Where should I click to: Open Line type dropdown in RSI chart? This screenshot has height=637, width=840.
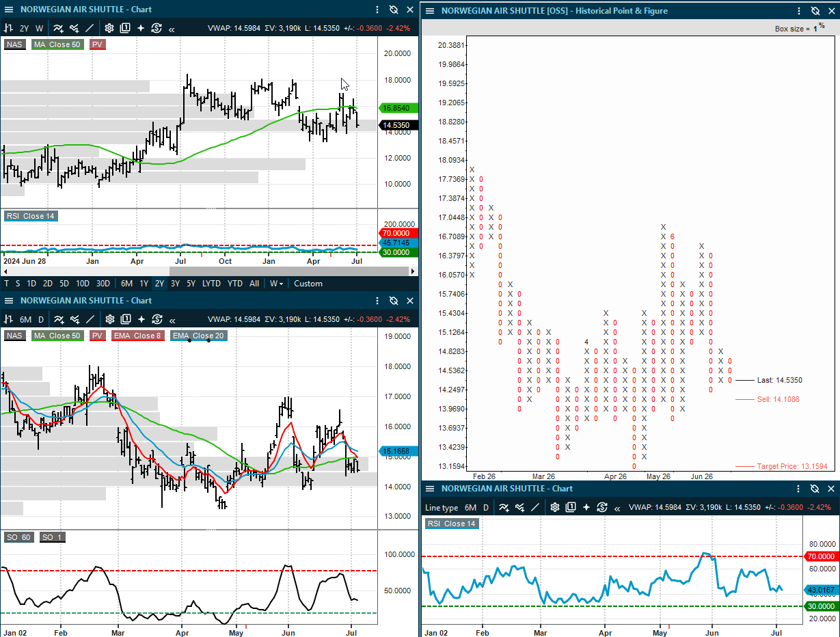point(442,508)
